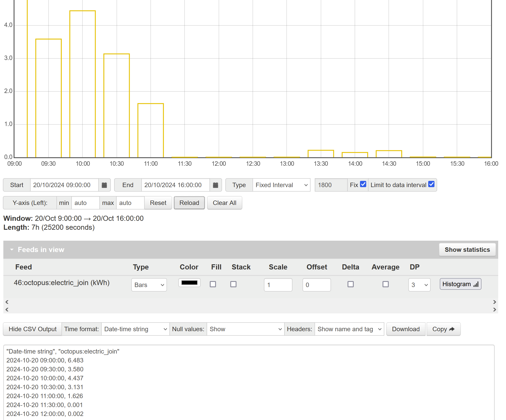Open the End date calendar picker
506x420 pixels.
tap(215, 185)
